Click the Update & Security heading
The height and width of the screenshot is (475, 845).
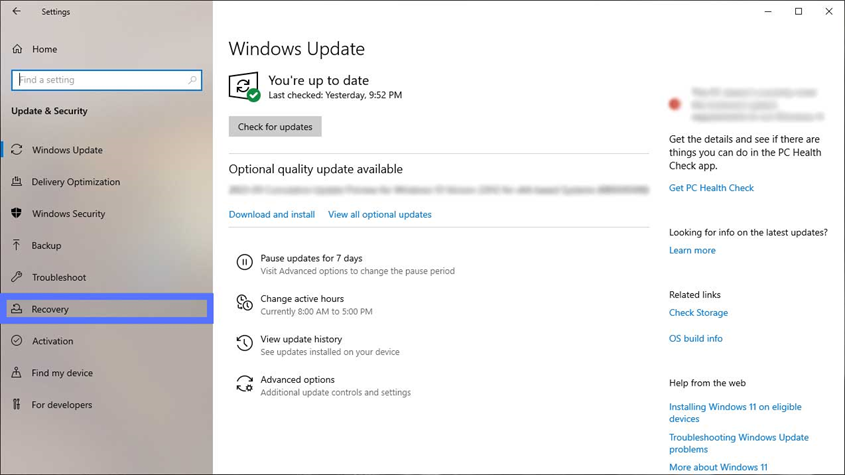[x=49, y=111]
